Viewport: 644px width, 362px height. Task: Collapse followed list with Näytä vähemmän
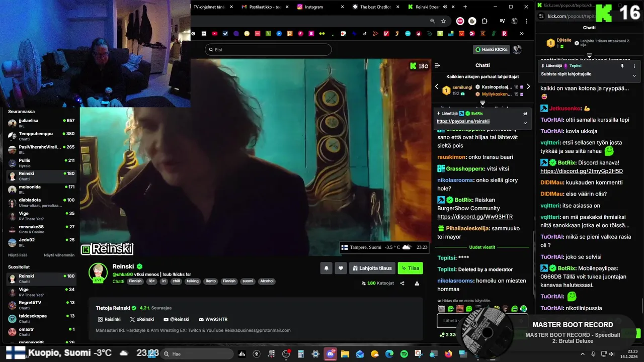pyautogui.click(x=59, y=255)
